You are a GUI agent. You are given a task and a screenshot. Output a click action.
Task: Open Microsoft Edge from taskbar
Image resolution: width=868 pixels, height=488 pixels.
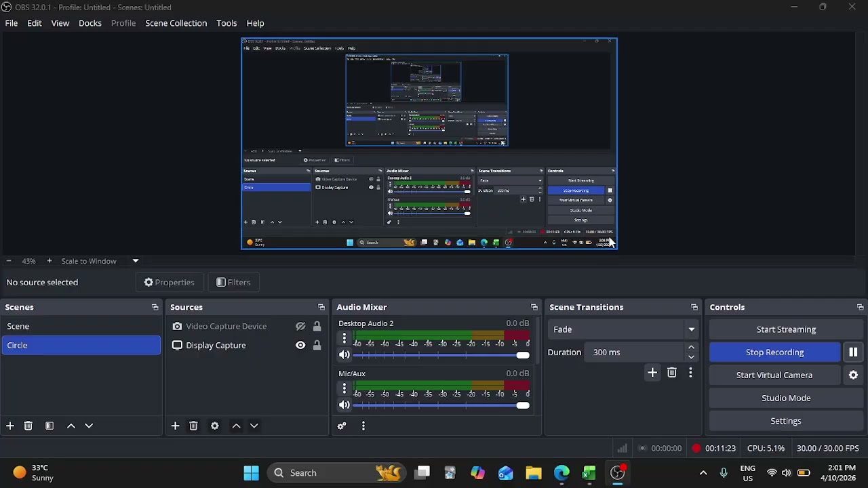[x=561, y=473]
